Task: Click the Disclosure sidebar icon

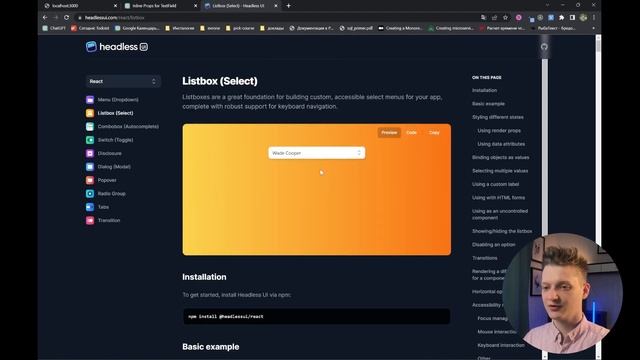Action: coord(90,153)
